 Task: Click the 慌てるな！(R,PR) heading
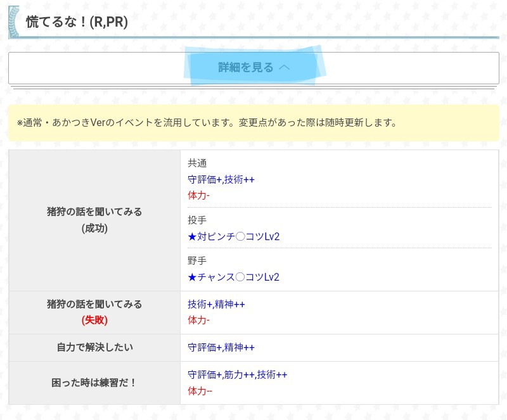click(x=77, y=22)
